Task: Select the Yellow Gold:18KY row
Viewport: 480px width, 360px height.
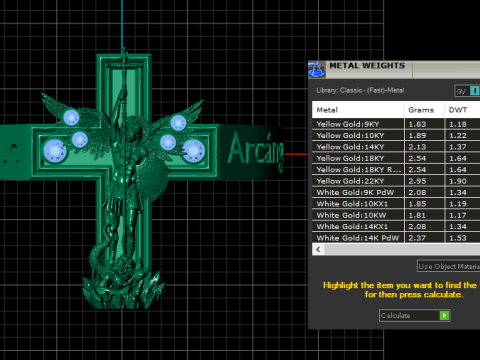Action: point(396,158)
